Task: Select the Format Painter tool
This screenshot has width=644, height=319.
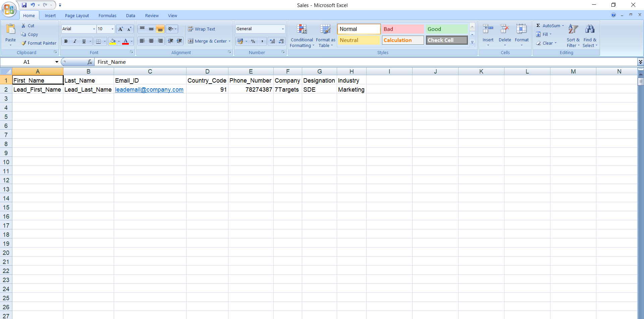Action: click(39, 43)
